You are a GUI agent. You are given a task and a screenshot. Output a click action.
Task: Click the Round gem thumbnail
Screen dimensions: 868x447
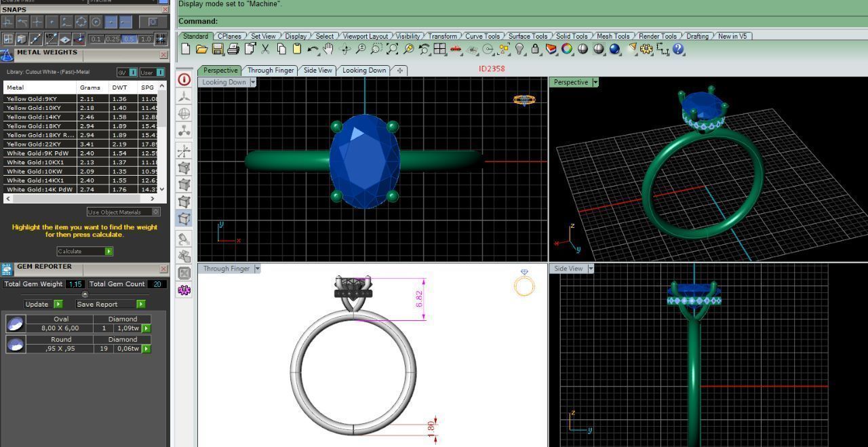[x=15, y=345]
